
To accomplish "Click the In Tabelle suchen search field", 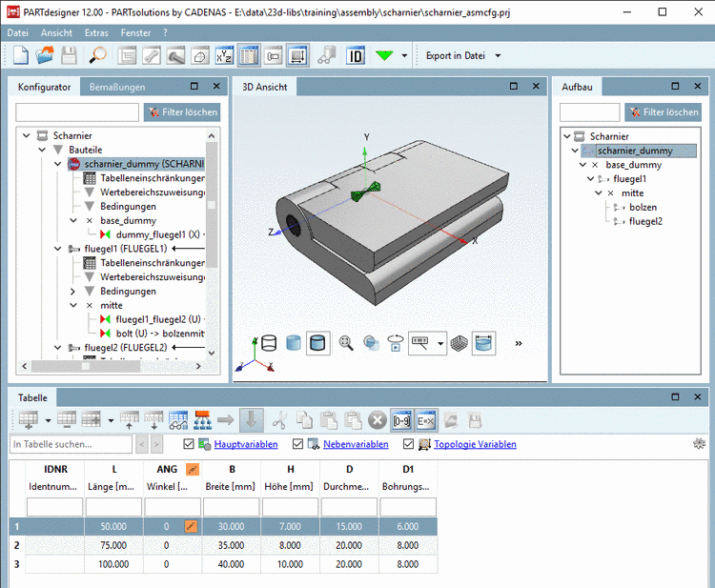I will (x=71, y=444).
